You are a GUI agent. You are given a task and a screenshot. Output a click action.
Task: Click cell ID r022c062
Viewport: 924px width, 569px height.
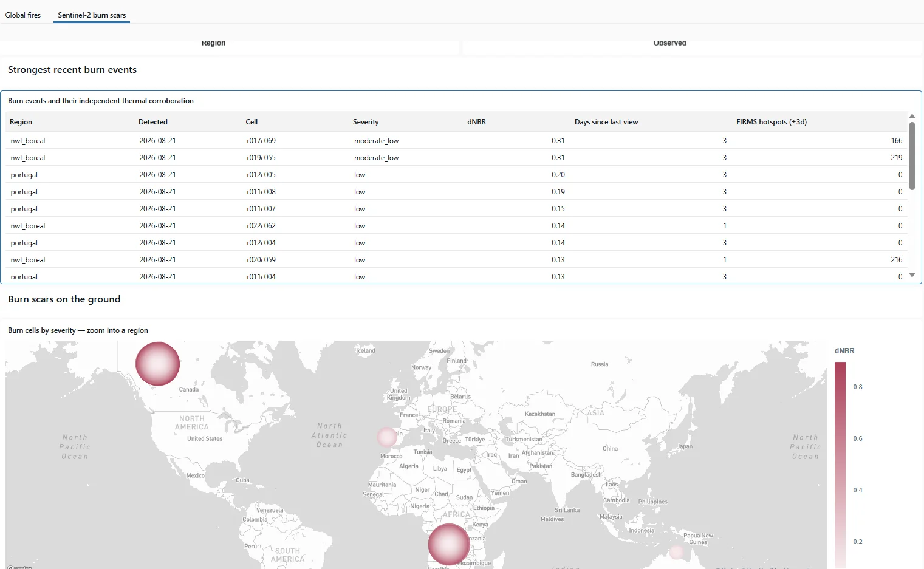[x=261, y=226]
